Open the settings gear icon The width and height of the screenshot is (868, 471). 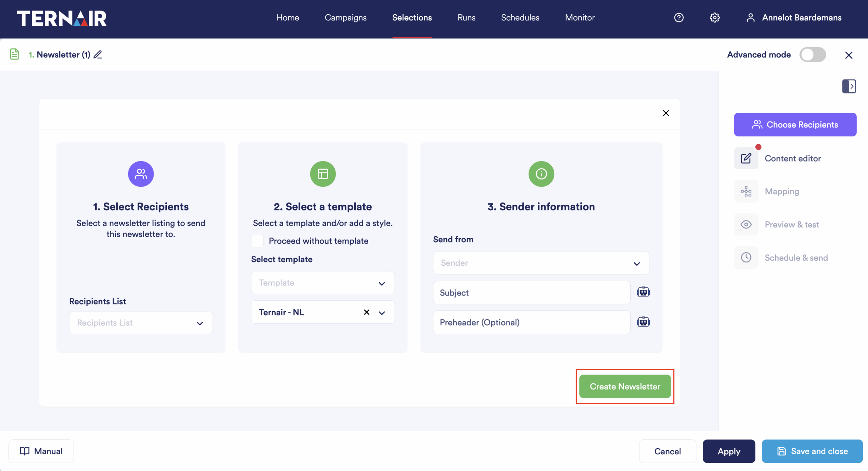pyautogui.click(x=715, y=18)
